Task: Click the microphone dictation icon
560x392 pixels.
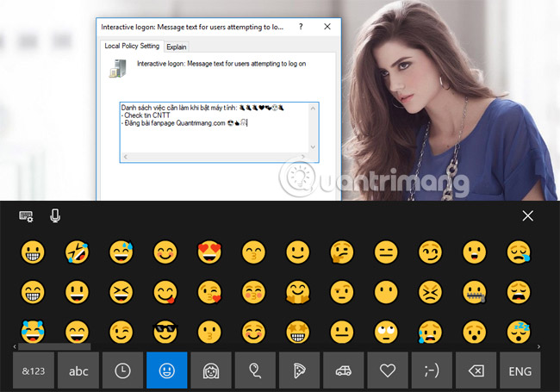Action: click(x=55, y=215)
